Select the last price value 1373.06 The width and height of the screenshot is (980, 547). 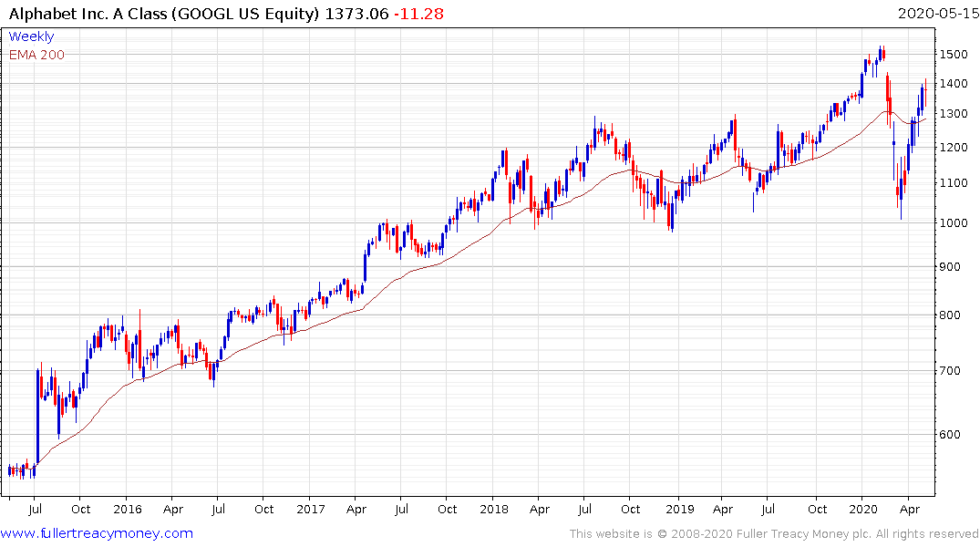coord(356,14)
